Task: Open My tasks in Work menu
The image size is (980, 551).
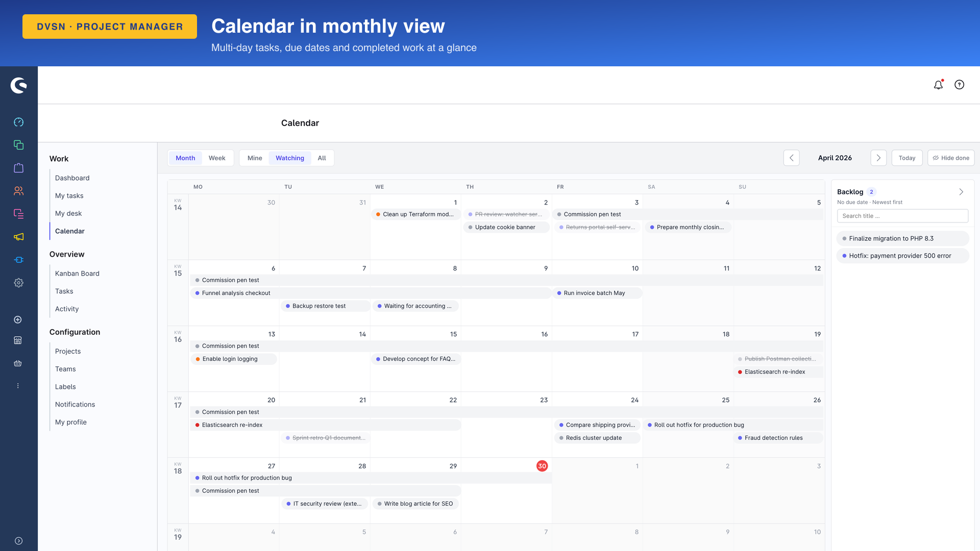Action: pyautogui.click(x=69, y=196)
